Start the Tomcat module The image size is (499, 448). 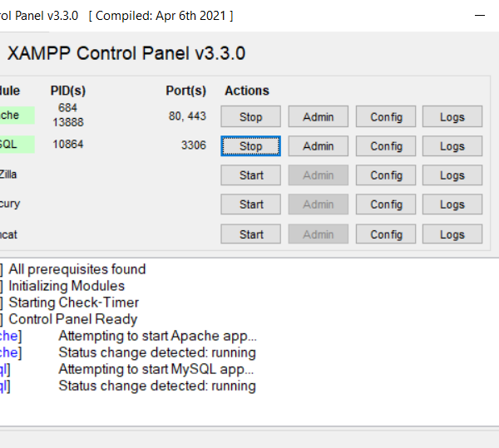tap(250, 234)
